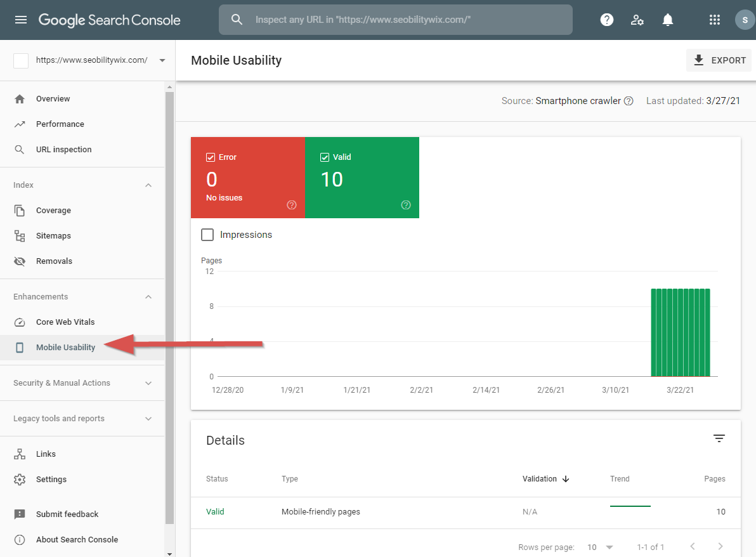
Task: Toggle the Error checkbox
Action: (x=210, y=157)
